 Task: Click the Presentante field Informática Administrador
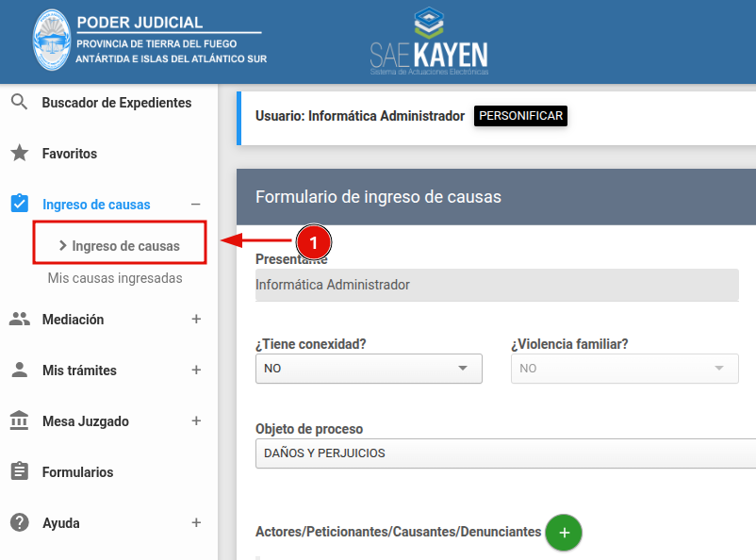point(497,285)
